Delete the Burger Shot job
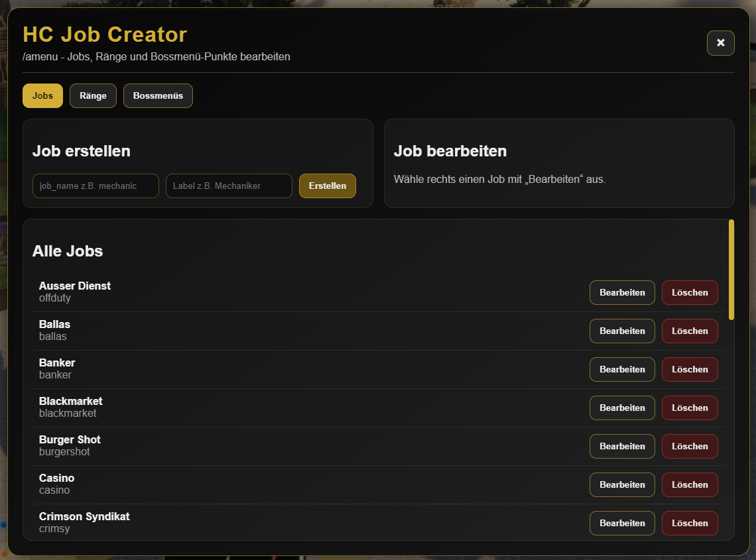The height and width of the screenshot is (560, 756). (690, 446)
